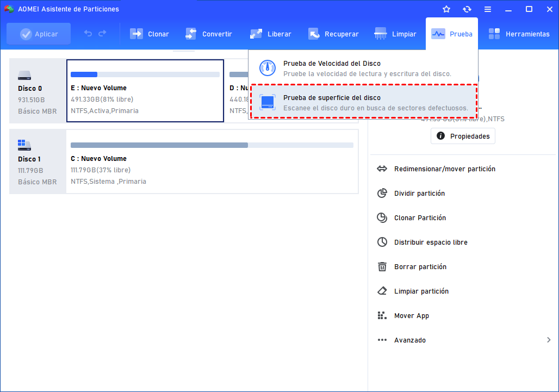Choose Dividir partición
This screenshot has height=392, width=559.
[419, 194]
